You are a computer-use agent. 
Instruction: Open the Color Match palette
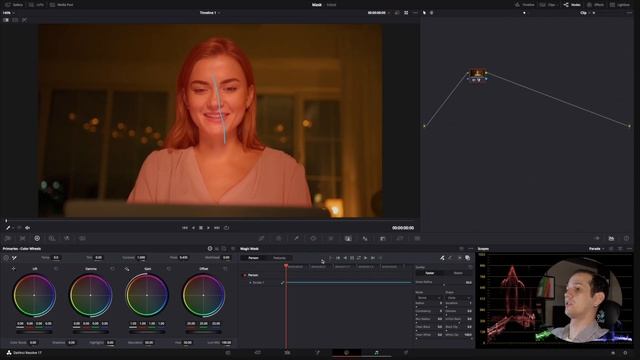click(x=22, y=238)
